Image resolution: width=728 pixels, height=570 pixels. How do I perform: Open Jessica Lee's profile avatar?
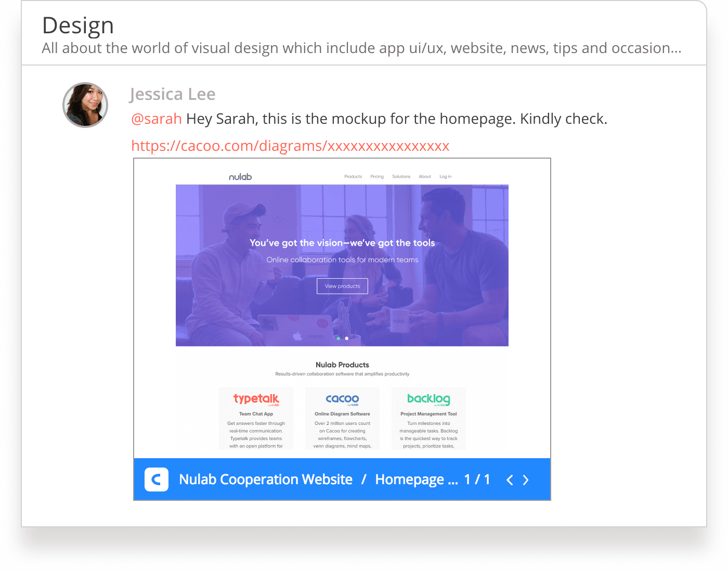[85, 105]
